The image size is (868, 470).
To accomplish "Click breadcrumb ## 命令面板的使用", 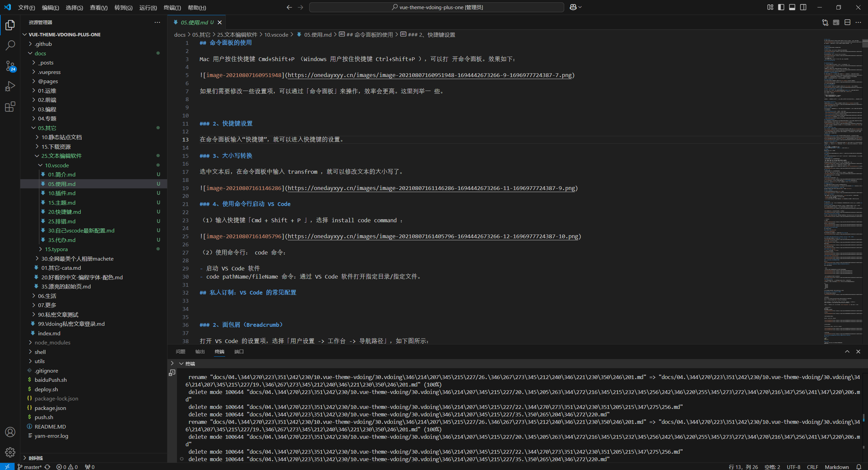I will click(x=366, y=35).
